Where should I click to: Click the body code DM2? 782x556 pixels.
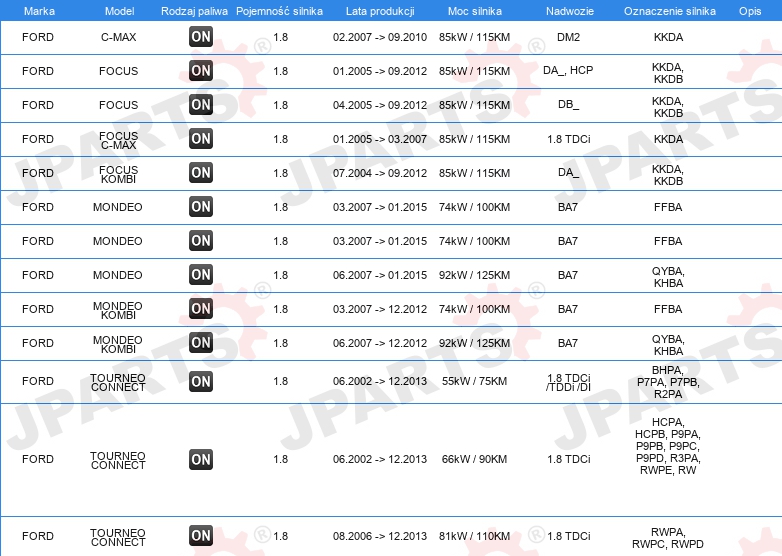tap(569, 37)
